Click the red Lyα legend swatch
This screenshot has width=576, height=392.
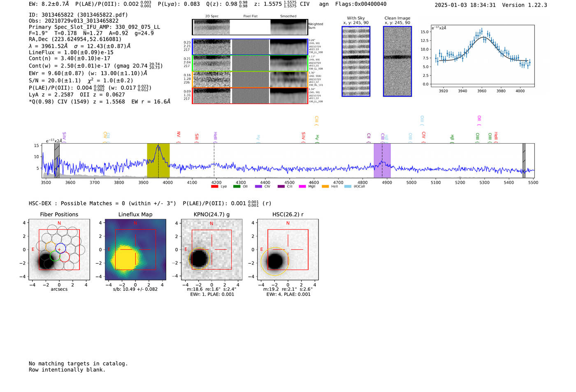(x=214, y=186)
